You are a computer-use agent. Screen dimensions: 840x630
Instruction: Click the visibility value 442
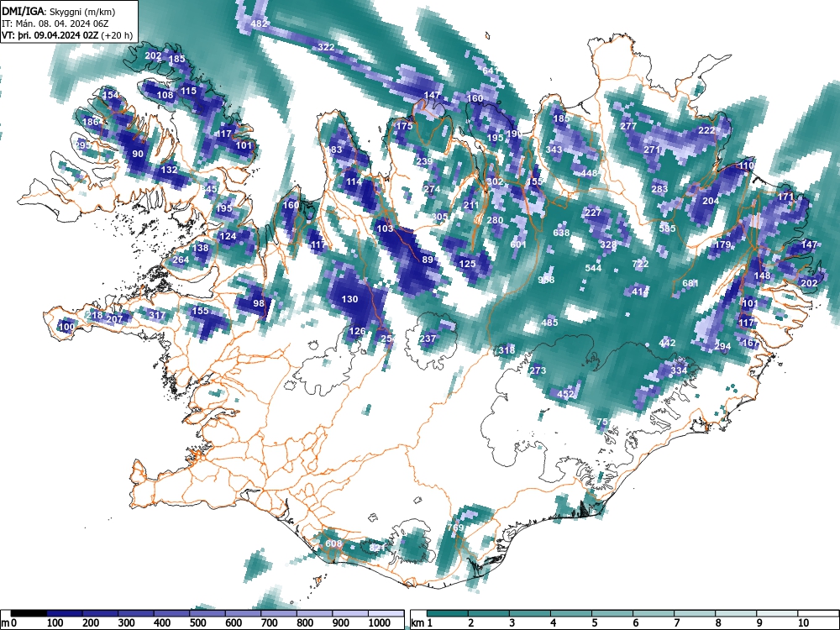[668, 343]
